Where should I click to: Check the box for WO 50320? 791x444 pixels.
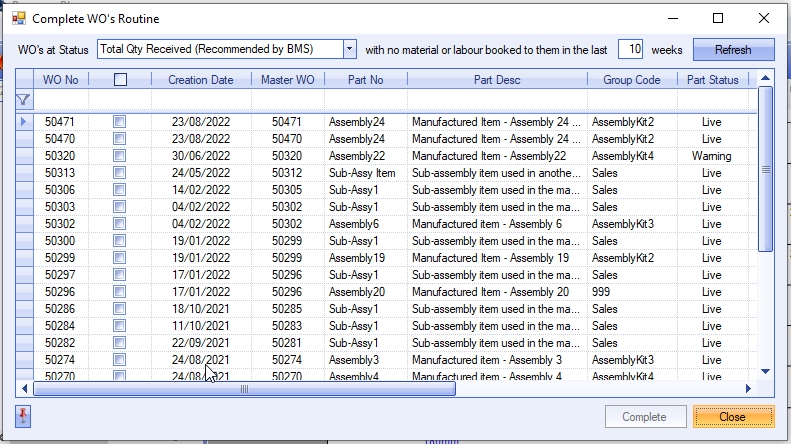pos(120,156)
